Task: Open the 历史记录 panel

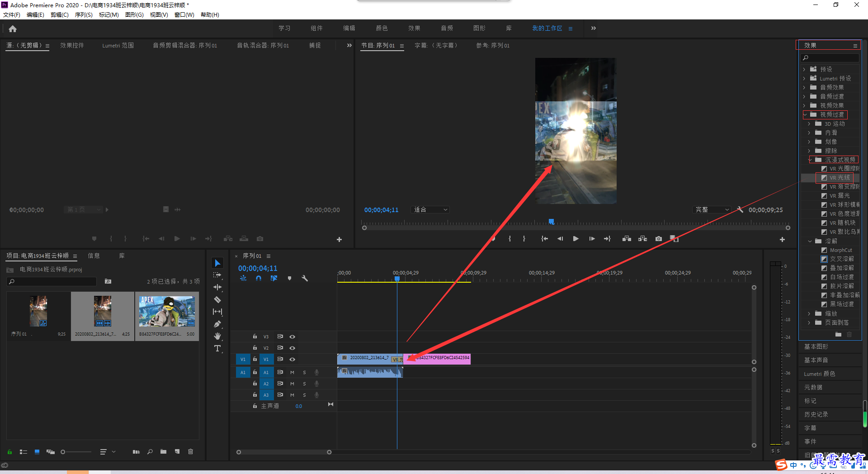Action: [816, 414]
